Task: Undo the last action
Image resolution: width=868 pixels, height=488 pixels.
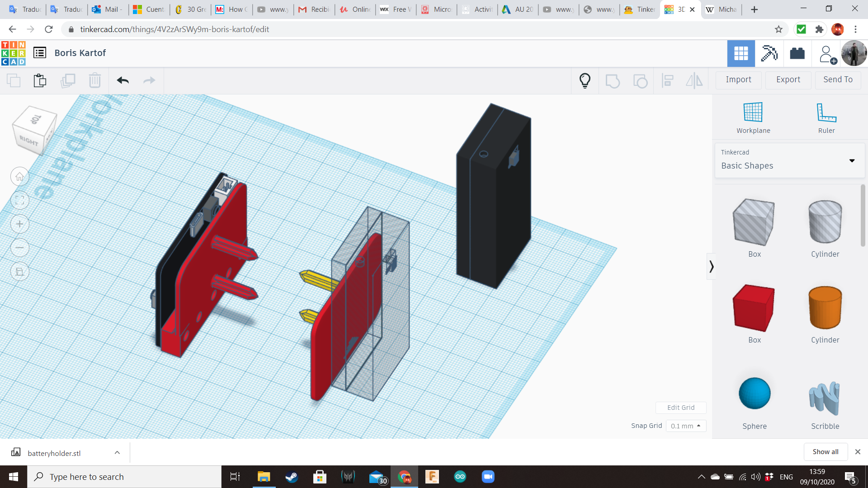Action: click(x=122, y=80)
